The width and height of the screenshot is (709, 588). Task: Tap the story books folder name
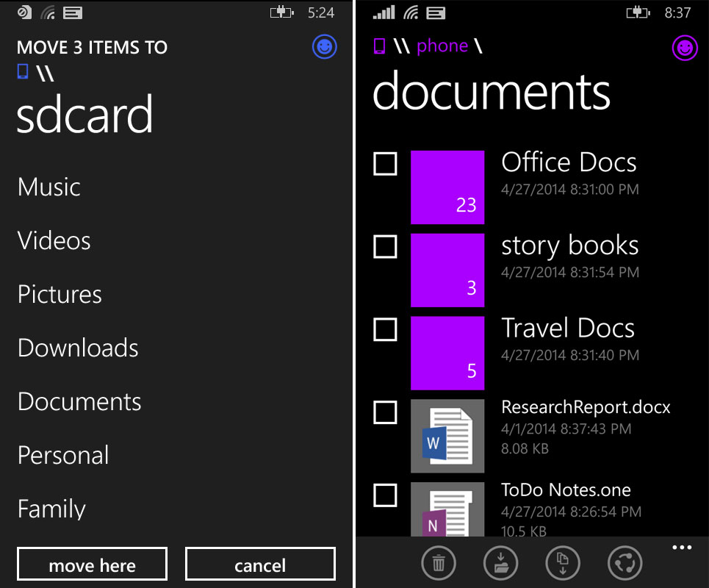[569, 245]
